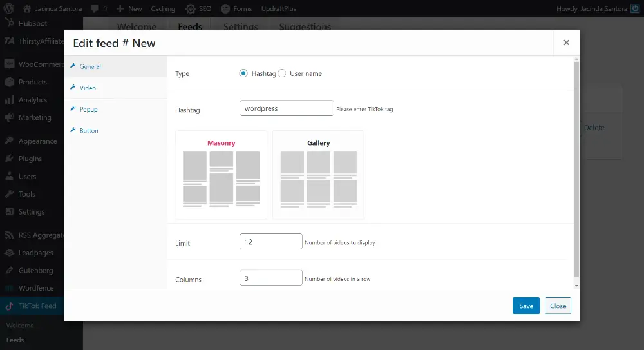Open the Button settings tab
The width and height of the screenshot is (644, 350).
click(x=89, y=130)
